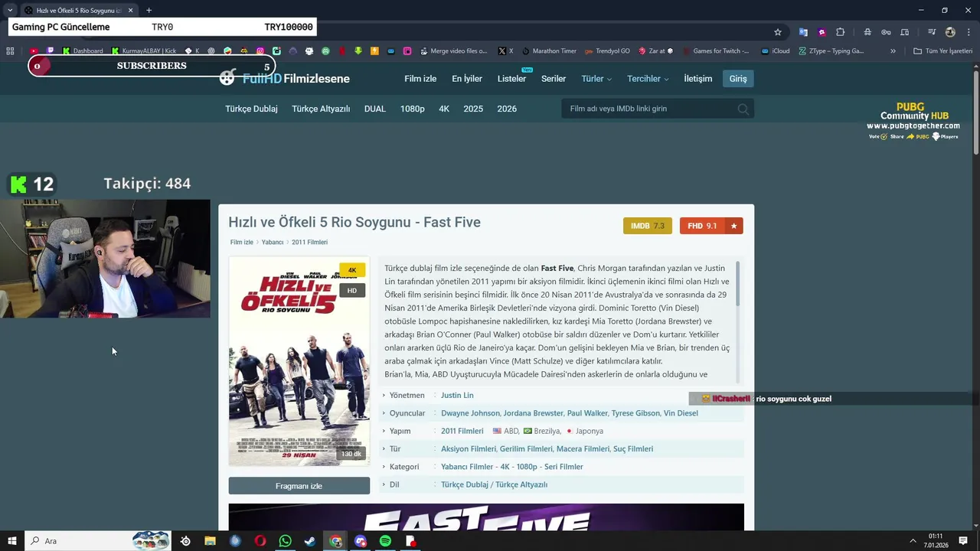Select the 1080p filter

pyautogui.click(x=412, y=109)
